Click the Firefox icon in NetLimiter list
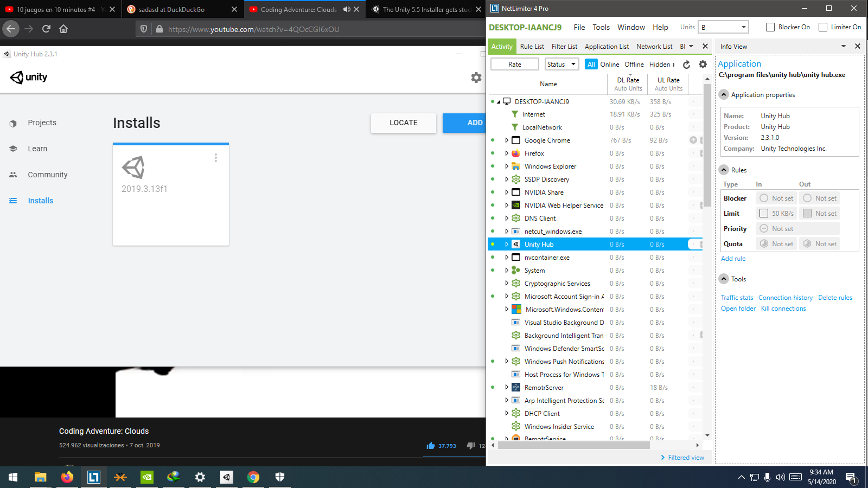The height and width of the screenshot is (488, 868). pos(516,153)
